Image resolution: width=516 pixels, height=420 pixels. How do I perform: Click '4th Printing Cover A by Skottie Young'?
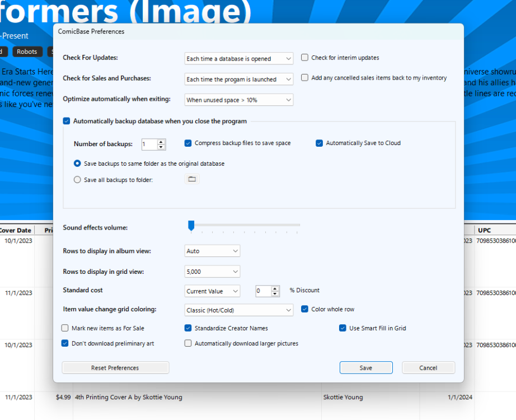pos(129,397)
